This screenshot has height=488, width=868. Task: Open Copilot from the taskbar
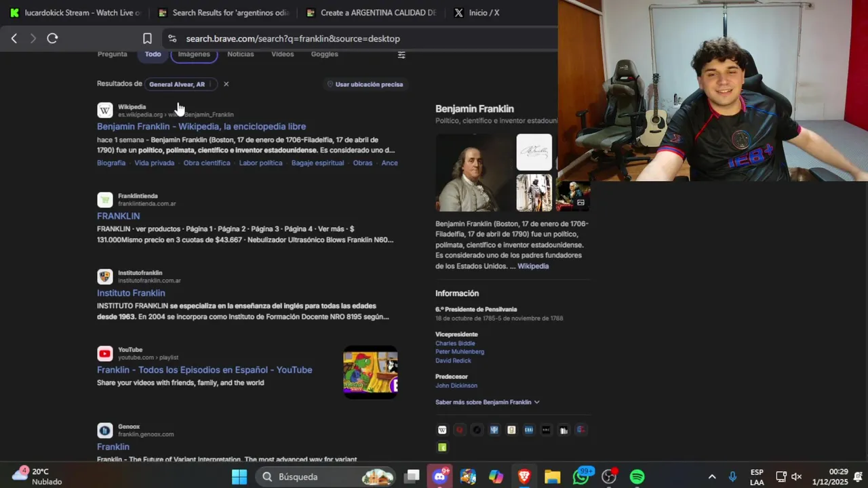tap(496, 476)
